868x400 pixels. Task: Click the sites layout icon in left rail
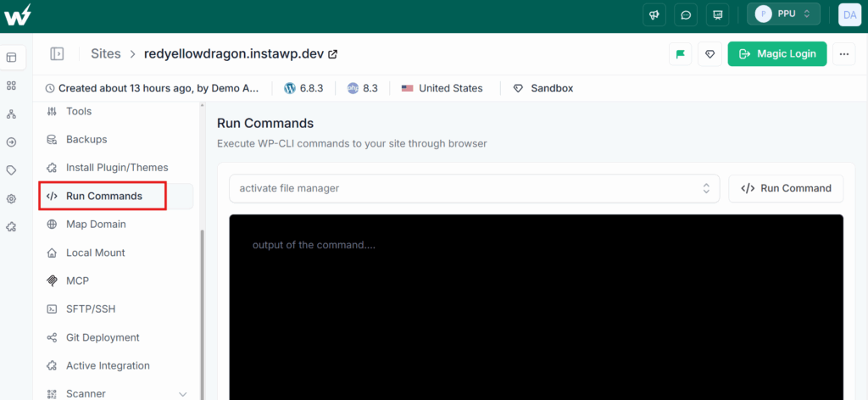(x=12, y=58)
